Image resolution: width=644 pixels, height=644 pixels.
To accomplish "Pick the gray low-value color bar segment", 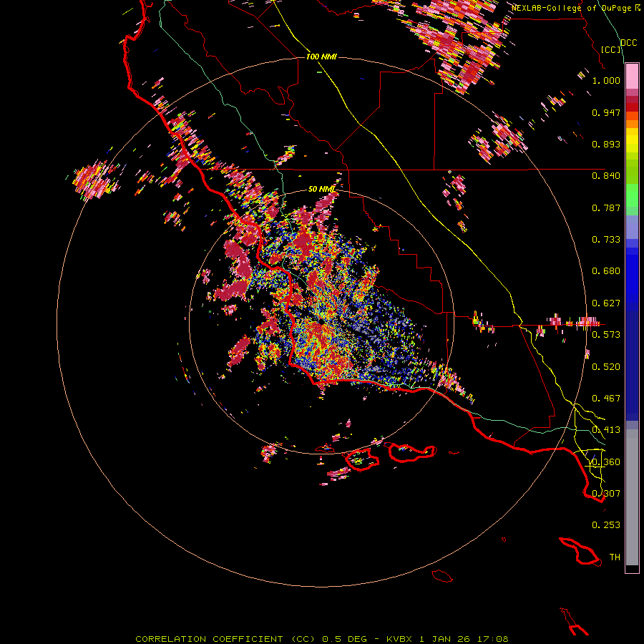I will click(632, 497).
